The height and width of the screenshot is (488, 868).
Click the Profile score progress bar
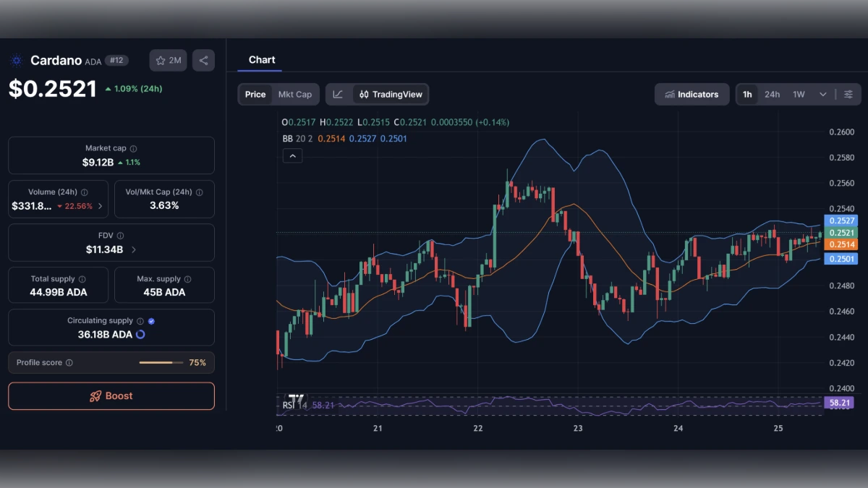[161, 362]
